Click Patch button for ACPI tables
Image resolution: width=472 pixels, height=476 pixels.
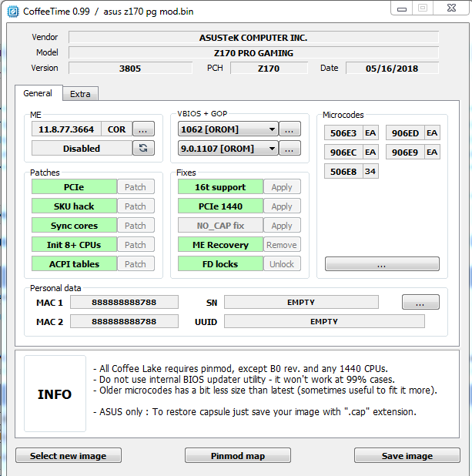pyautogui.click(x=136, y=264)
